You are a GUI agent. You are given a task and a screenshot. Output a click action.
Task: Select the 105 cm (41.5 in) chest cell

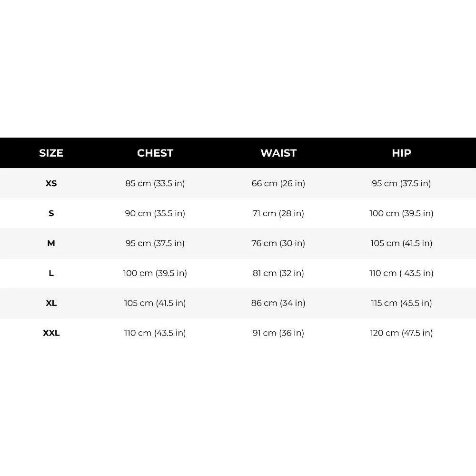[155, 303]
